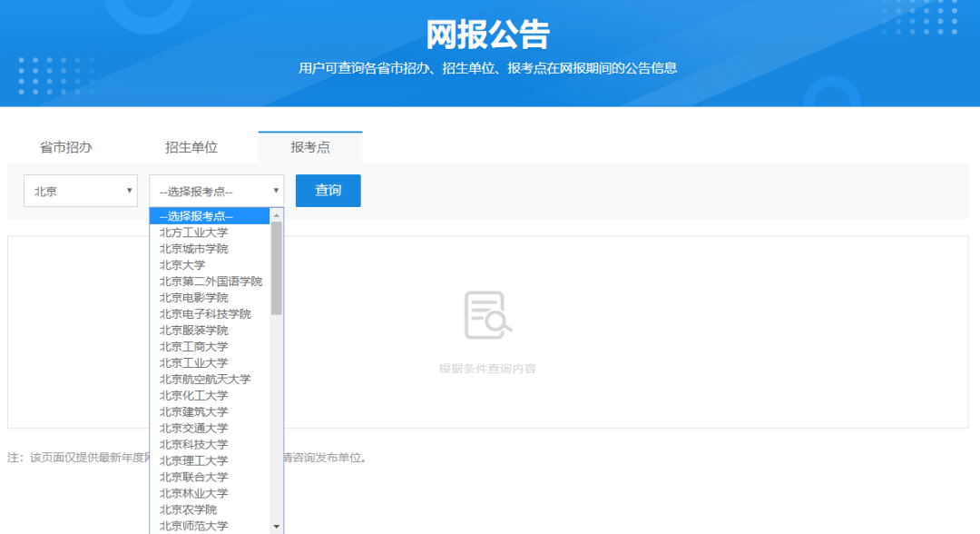Click the magnifier placeholder icon
980x534 pixels.
pos(490,314)
